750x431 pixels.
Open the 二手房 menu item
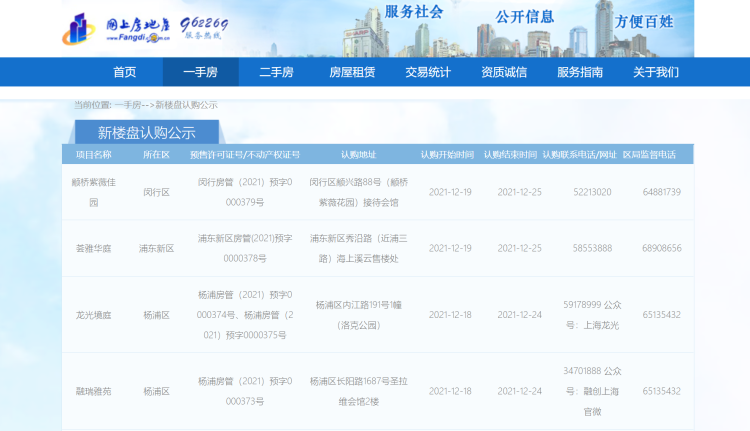click(276, 72)
